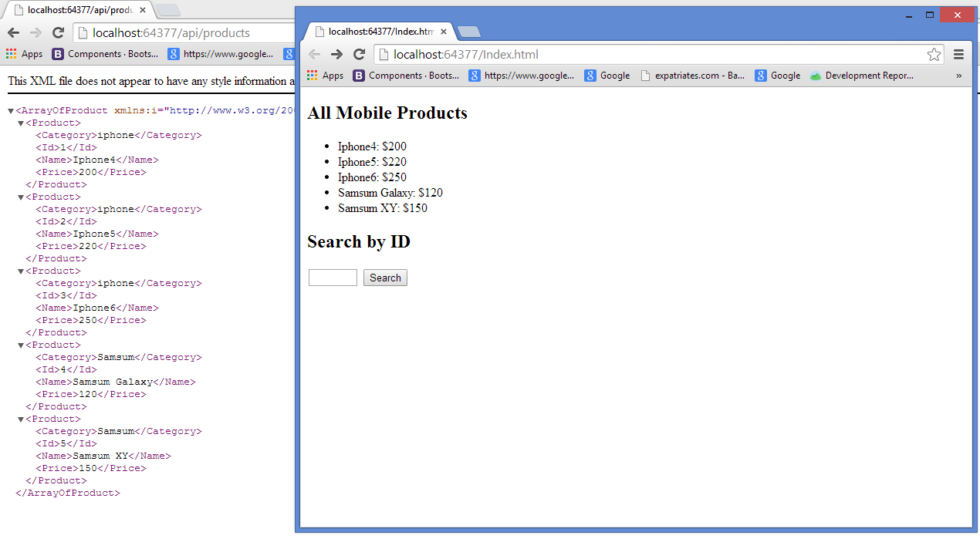
Task: Click the forward arrow in Index.html window
Action: (x=336, y=54)
